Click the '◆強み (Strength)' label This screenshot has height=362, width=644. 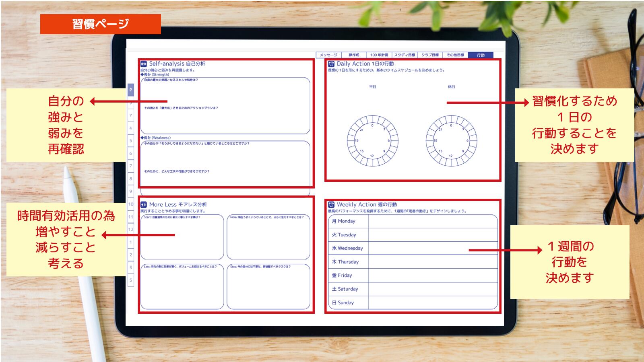point(155,74)
